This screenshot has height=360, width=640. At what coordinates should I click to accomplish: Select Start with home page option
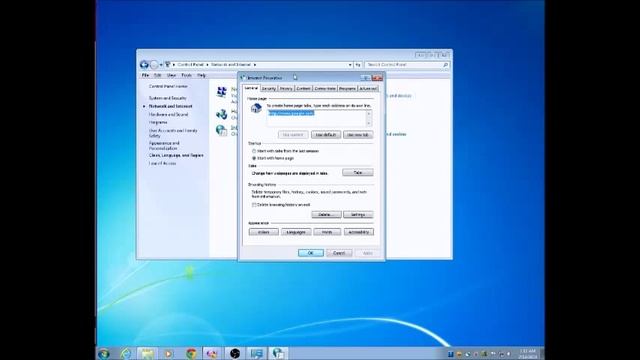(x=254, y=158)
